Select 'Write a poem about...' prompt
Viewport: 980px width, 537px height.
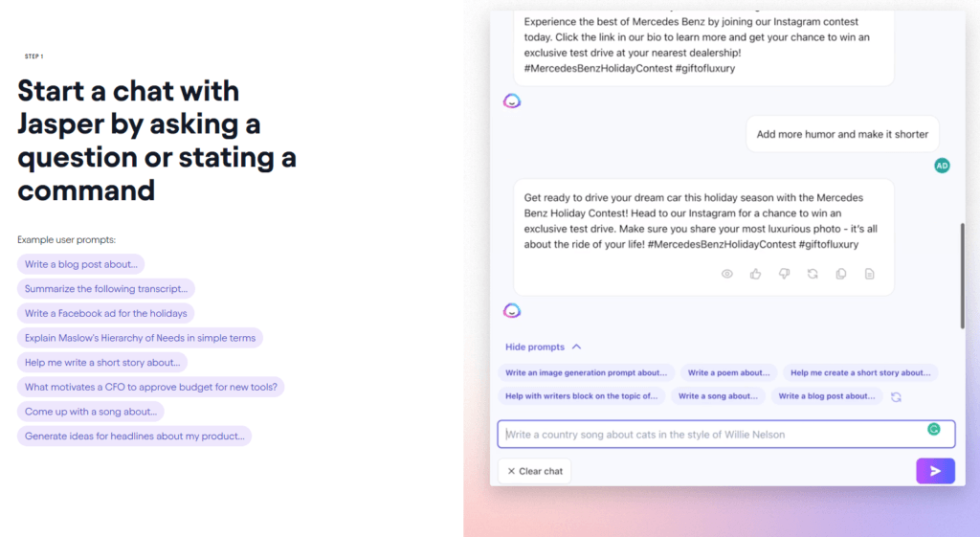(x=728, y=372)
